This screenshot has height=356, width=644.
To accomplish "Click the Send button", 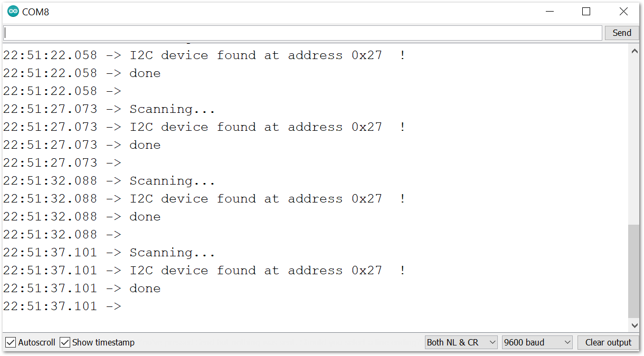I will click(622, 33).
